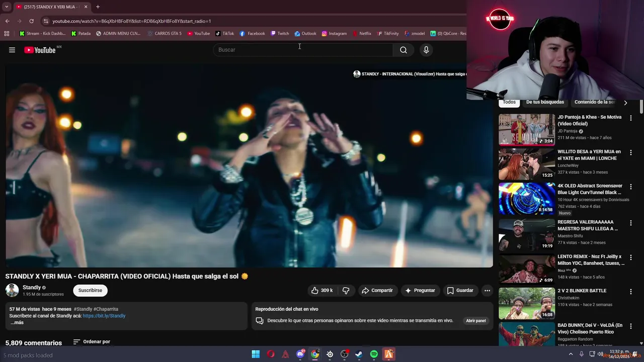Open the Instagram bookmark
This screenshot has width=644, height=362.
334,34
